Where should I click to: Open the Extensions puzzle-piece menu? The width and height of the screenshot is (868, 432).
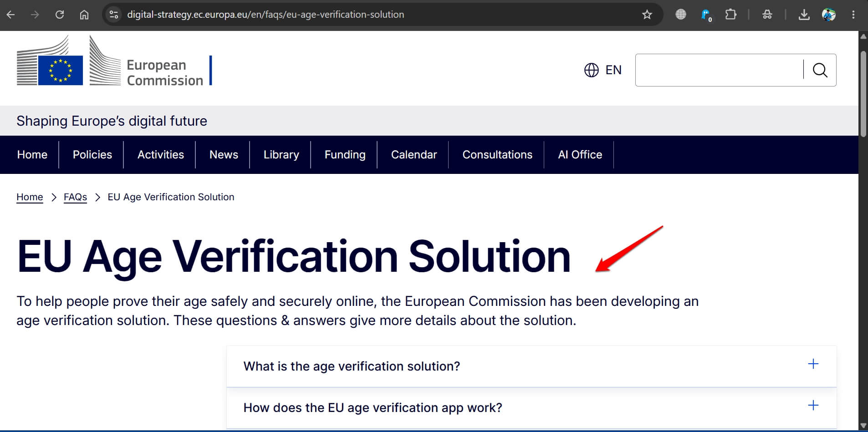pos(731,15)
